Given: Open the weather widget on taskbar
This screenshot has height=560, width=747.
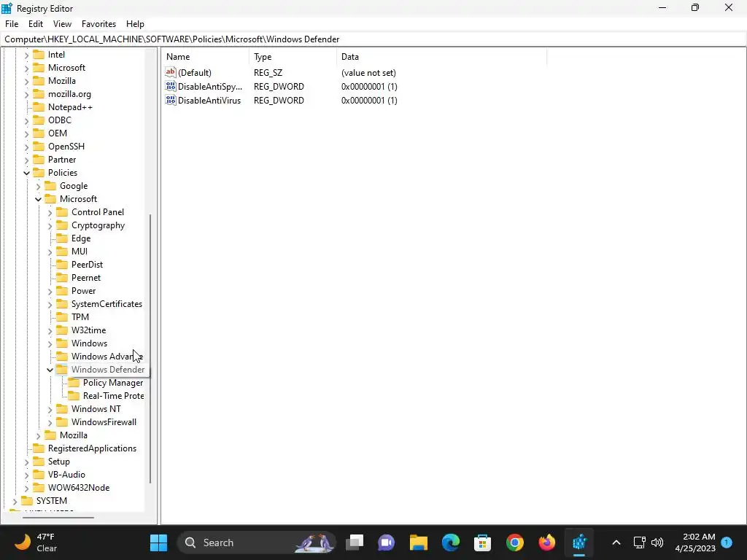Looking at the screenshot, I should pyautogui.click(x=36, y=542).
